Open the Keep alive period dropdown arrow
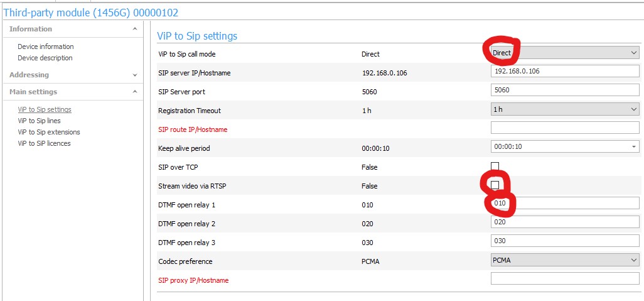 point(633,147)
